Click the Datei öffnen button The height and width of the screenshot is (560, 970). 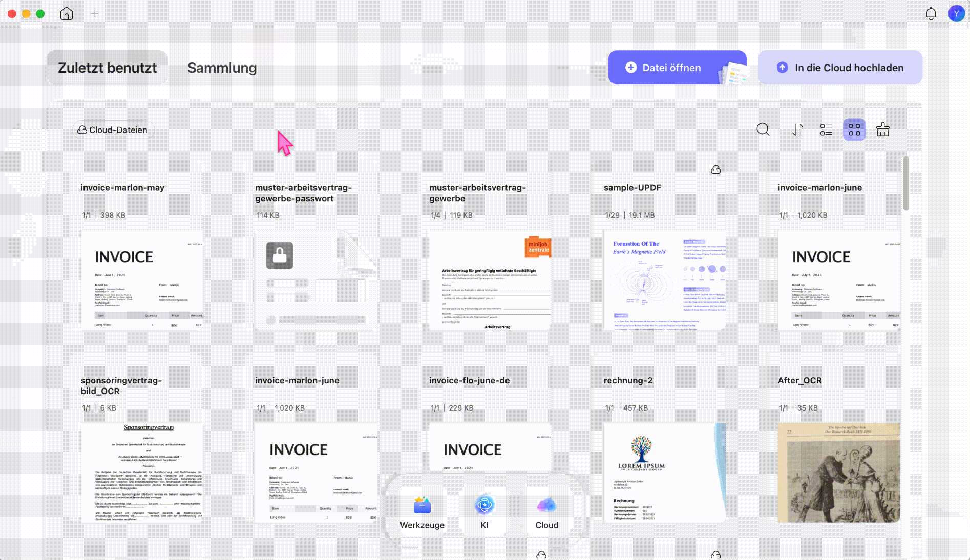[x=678, y=68]
